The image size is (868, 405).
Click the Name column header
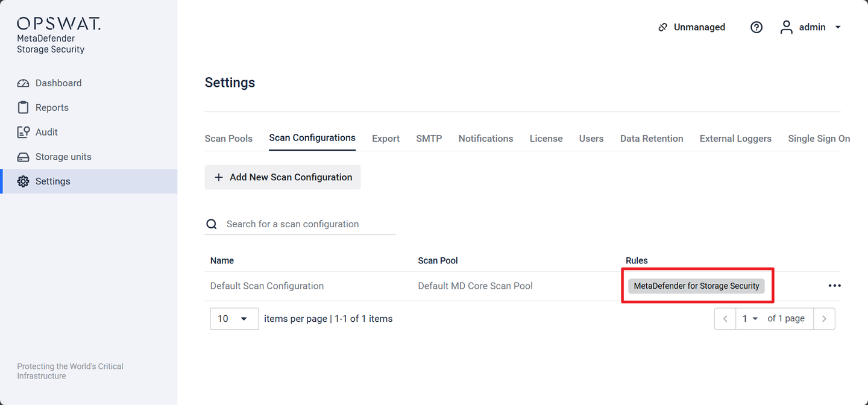(x=222, y=261)
